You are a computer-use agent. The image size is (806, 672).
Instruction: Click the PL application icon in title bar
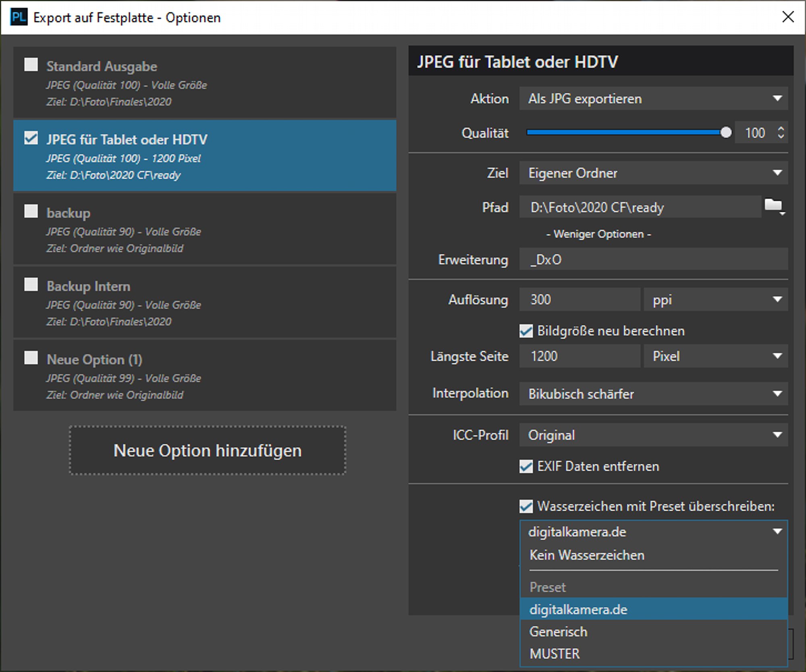(x=19, y=17)
